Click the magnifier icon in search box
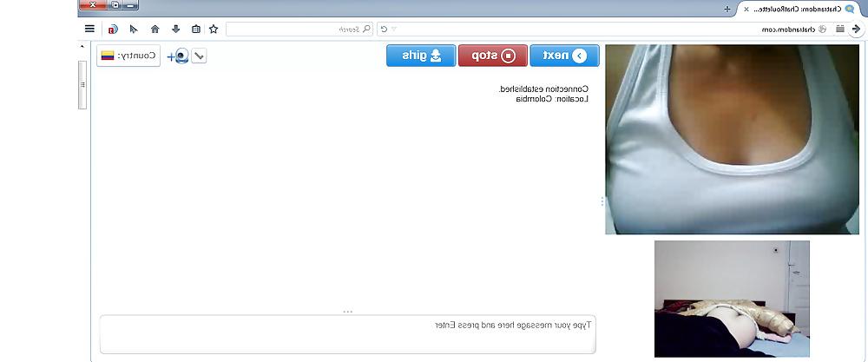Image resolution: width=868 pixels, height=362 pixels. click(x=366, y=29)
